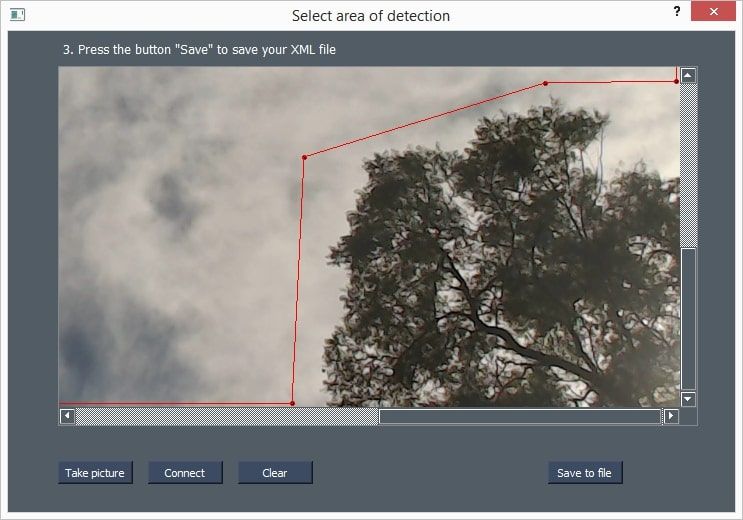
Task: Select the red vertex at image top-right corner
Action: tap(676, 81)
